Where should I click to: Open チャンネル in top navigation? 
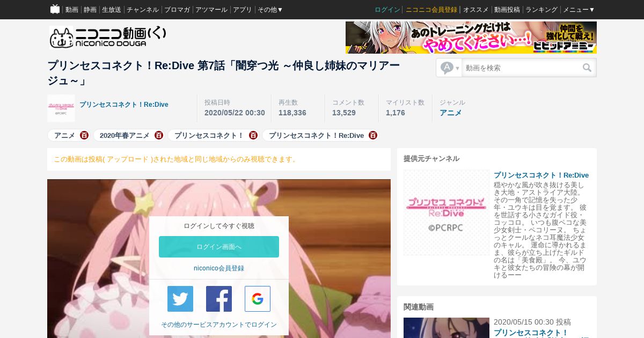coord(143,10)
